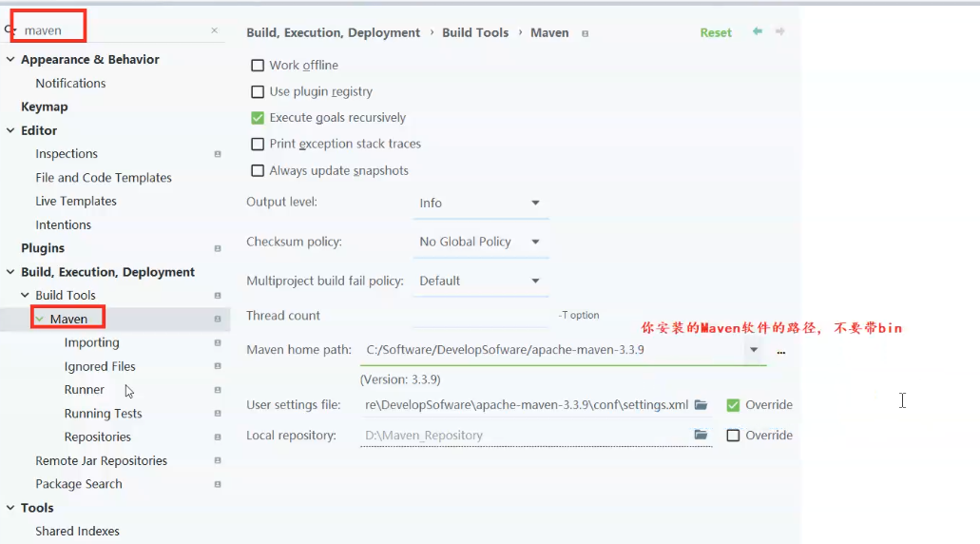Click project icon on Build Tools row

click(218, 295)
